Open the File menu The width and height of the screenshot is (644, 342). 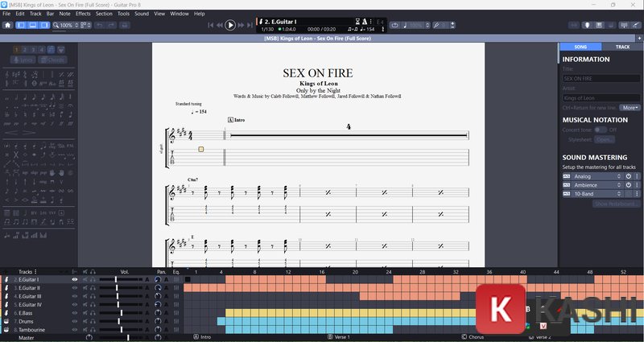pos(6,14)
